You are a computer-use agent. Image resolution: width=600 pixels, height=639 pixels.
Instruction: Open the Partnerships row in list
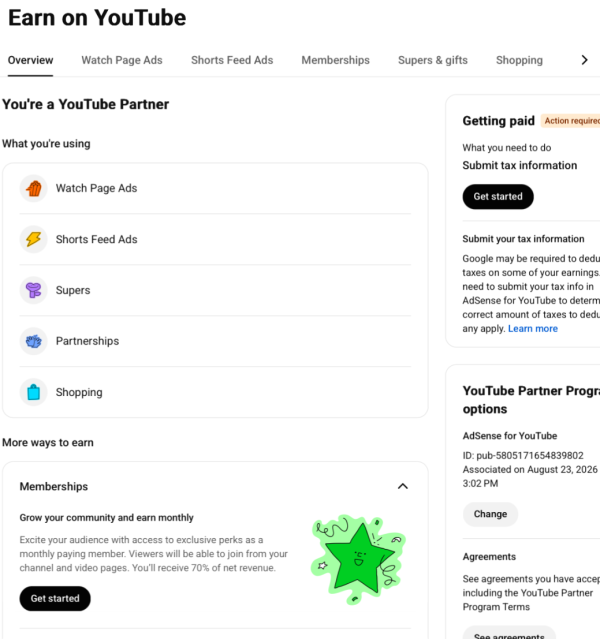[215, 341]
